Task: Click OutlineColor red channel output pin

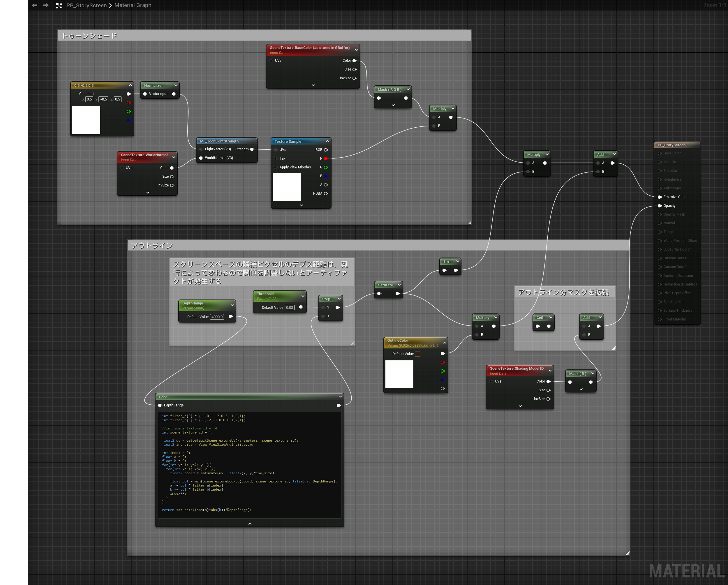Action: coord(442,362)
